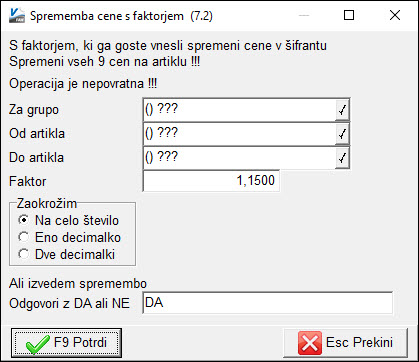Click the app icon in title bar
Viewport: 419px width, 362px height.
(17, 15)
